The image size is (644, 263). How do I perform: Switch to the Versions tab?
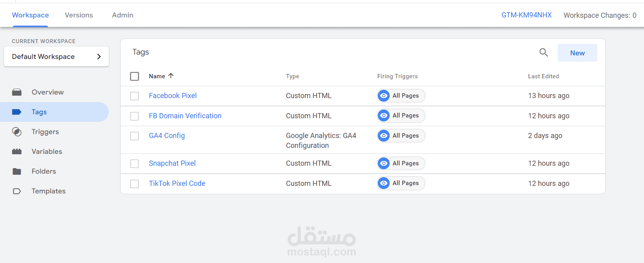(79, 15)
